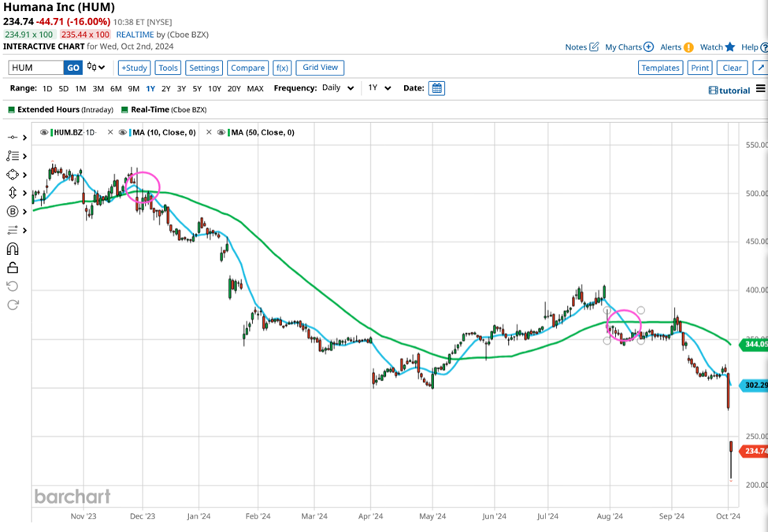Screen dimensions: 768x532
Task: Toggle visibility of HUM.BZ price series
Action: (44, 133)
